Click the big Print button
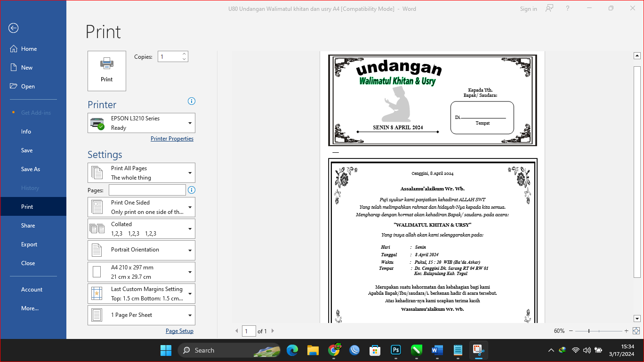This screenshot has height=362, width=644. 107,71
